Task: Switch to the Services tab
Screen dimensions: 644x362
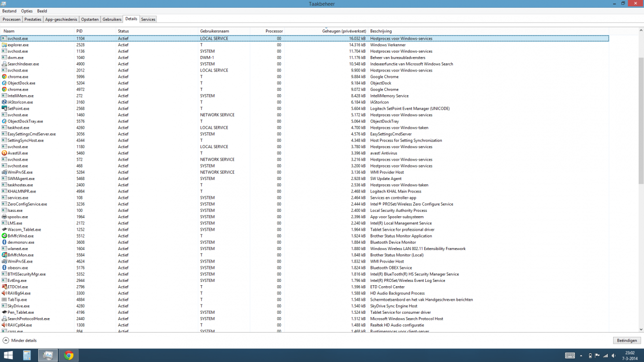Action: 148,19
